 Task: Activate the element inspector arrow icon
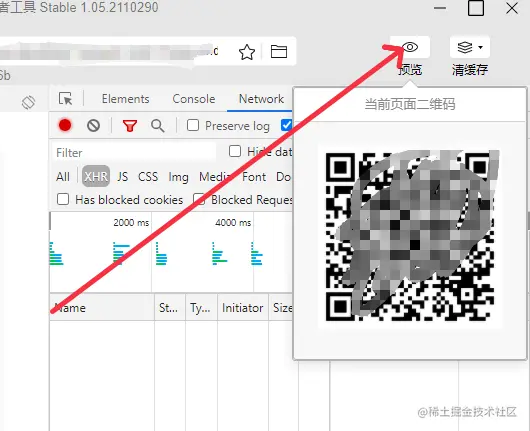click(x=65, y=99)
